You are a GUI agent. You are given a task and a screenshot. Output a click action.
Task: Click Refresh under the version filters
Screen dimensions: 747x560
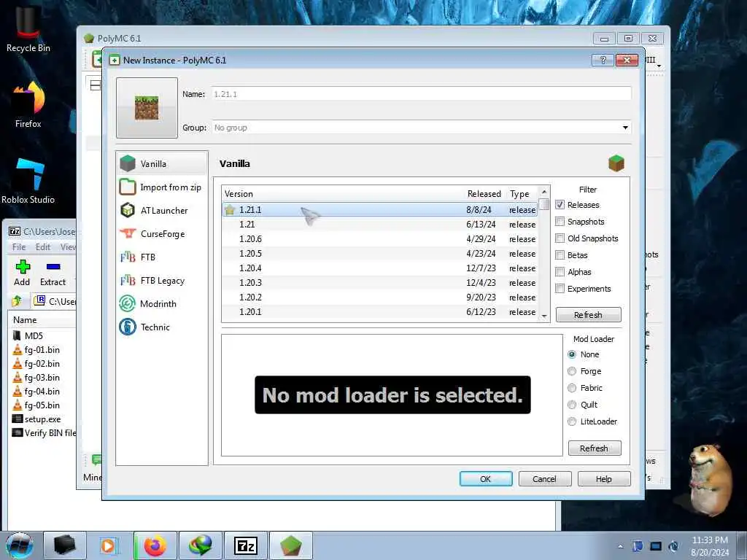pos(589,315)
